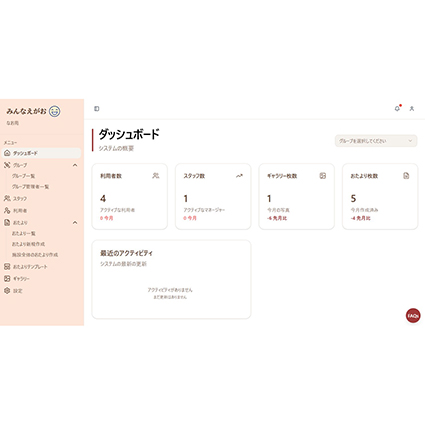Screen dimensions: 425x425
Task: Click the 利用者 person icon
Action: click(7, 210)
